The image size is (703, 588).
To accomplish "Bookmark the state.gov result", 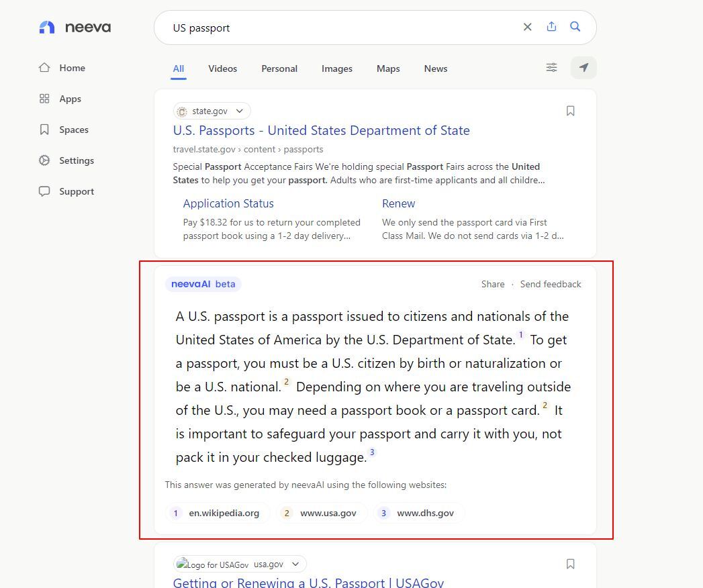I will point(570,111).
